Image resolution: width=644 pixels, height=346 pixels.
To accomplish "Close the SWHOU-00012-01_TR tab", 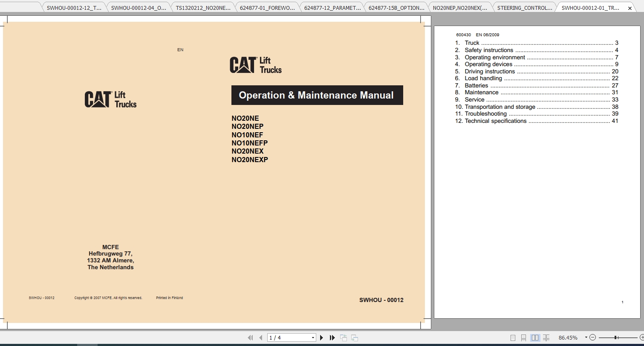I will tap(630, 7).
